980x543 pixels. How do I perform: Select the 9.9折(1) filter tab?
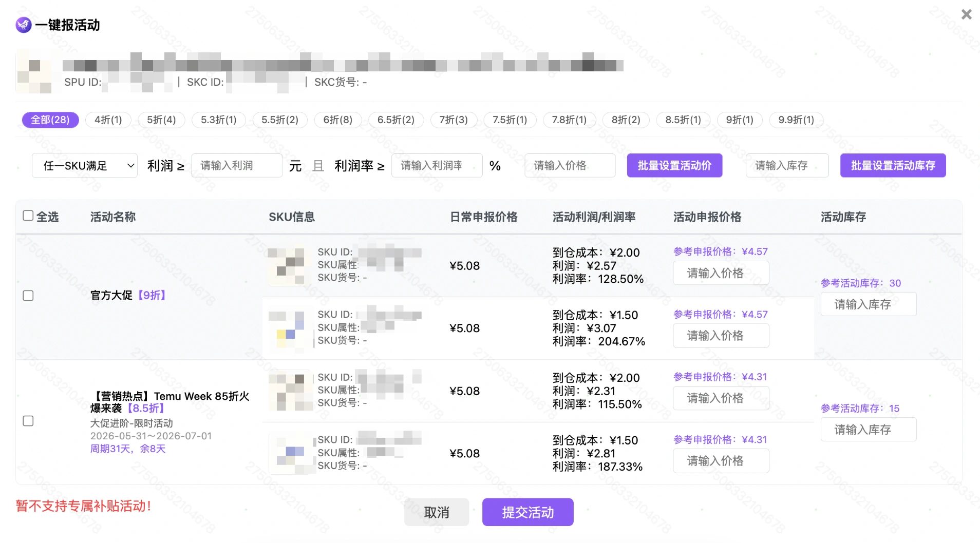[796, 120]
